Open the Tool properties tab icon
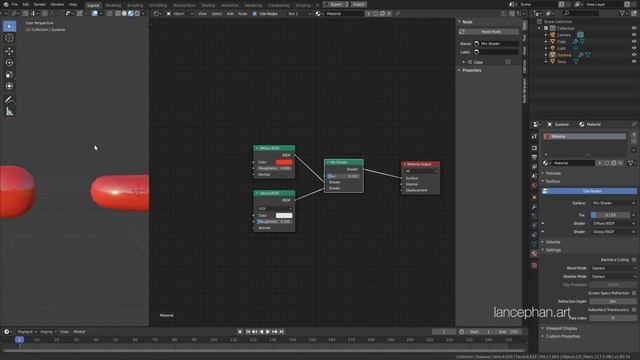 coord(534,136)
